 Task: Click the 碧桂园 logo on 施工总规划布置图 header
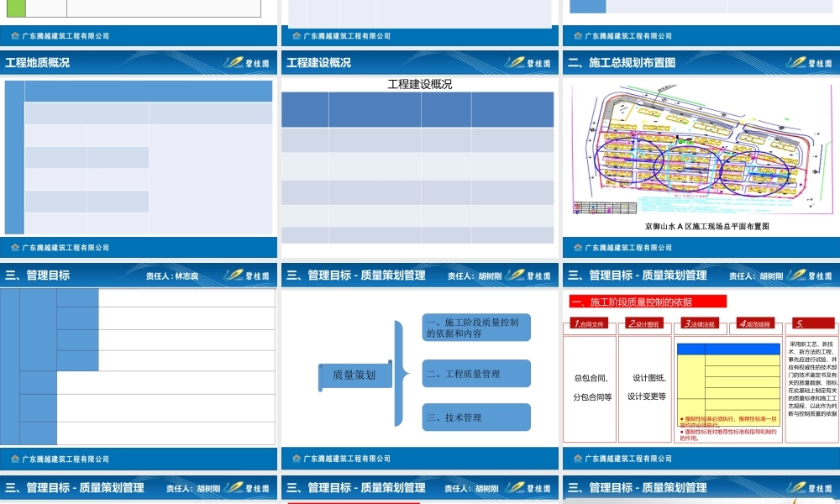[809, 63]
